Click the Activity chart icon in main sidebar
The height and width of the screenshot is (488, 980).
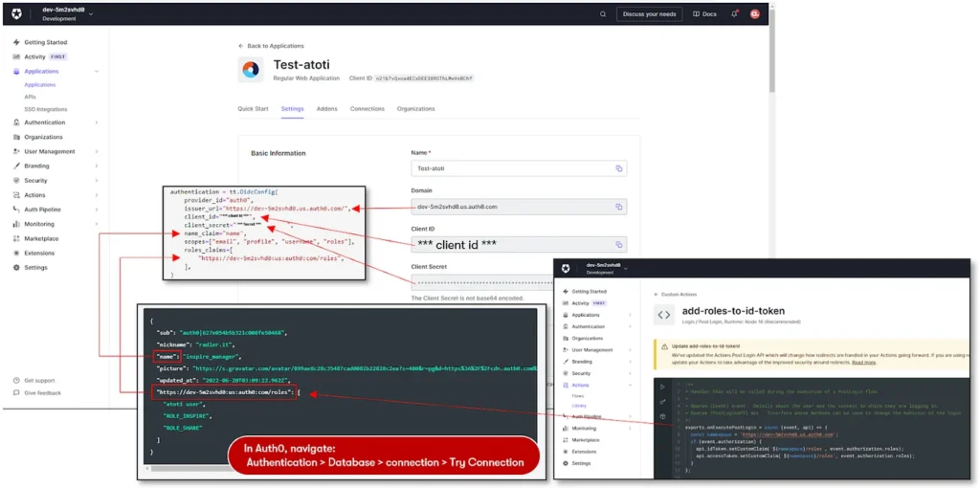pos(17,56)
